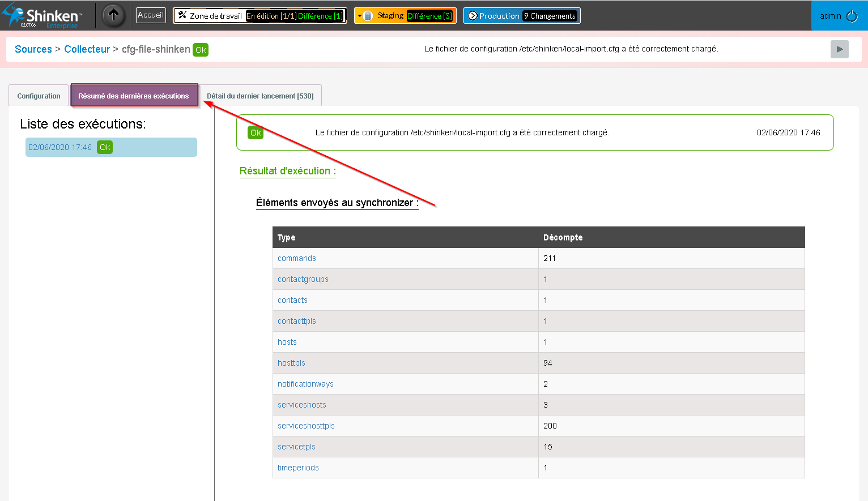Select Résumé des dernières exécutions tab

[134, 96]
